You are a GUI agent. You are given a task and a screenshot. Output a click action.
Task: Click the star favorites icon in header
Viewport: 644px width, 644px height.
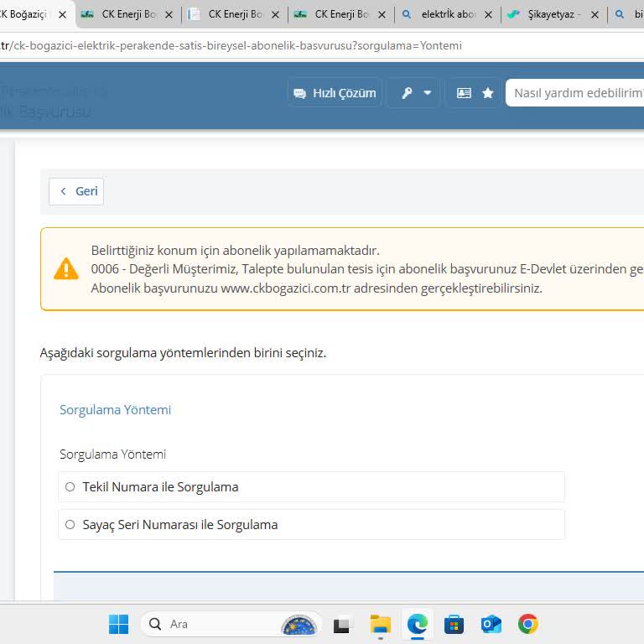[488, 93]
